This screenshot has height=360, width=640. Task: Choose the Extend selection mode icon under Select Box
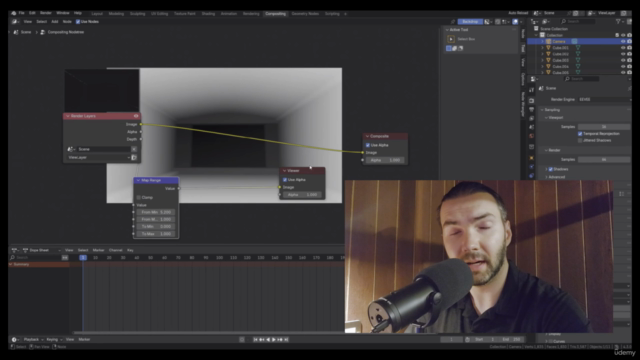[x=454, y=48]
